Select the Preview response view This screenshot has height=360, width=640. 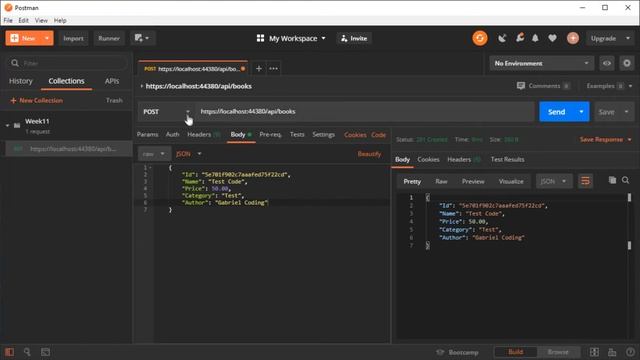coord(473,181)
